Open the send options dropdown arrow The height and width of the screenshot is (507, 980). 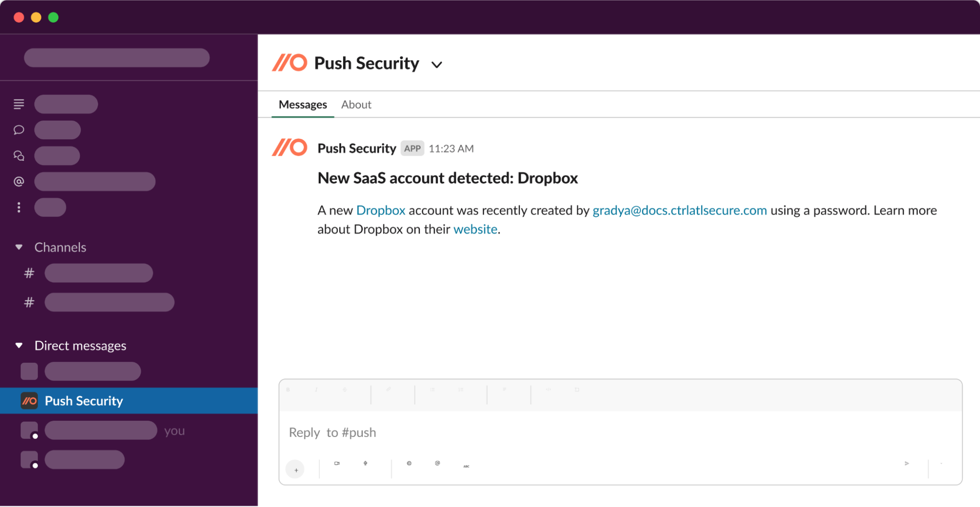point(942,463)
